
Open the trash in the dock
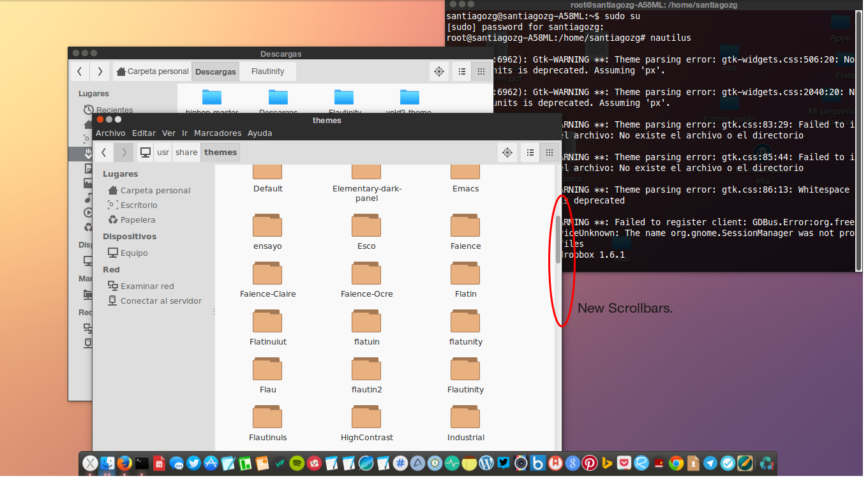coord(767,463)
